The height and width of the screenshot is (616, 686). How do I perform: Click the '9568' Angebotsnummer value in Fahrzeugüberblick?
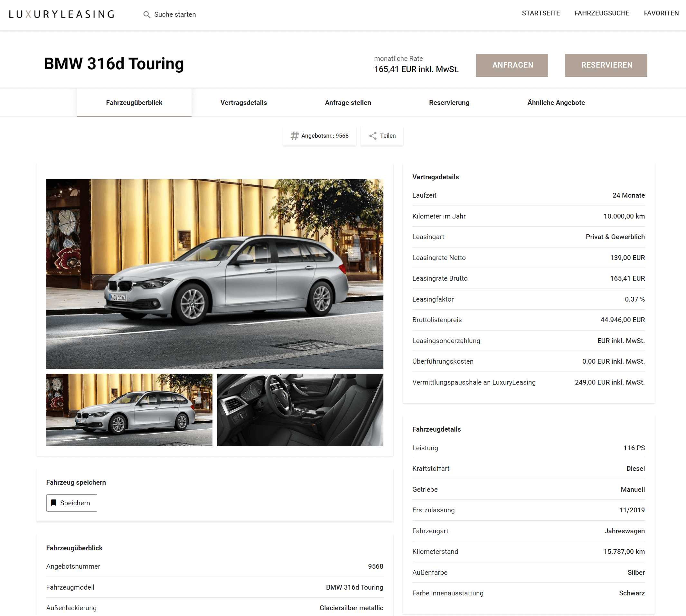[375, 566]
